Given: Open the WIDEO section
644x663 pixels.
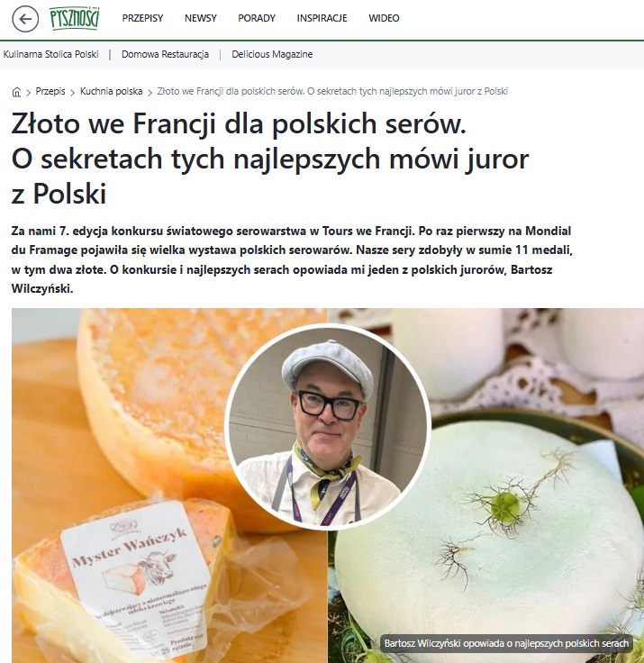Looking at the screenshot, I should [384, 18].
